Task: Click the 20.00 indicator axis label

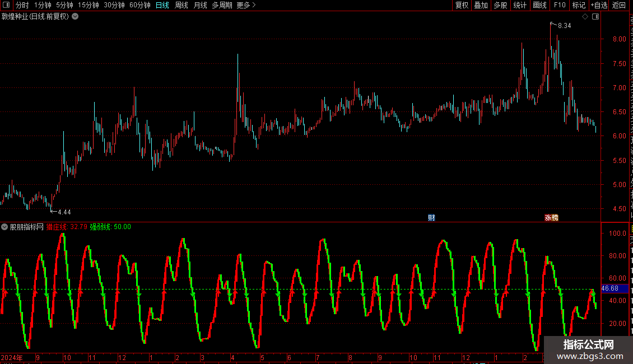Action: 617,323
